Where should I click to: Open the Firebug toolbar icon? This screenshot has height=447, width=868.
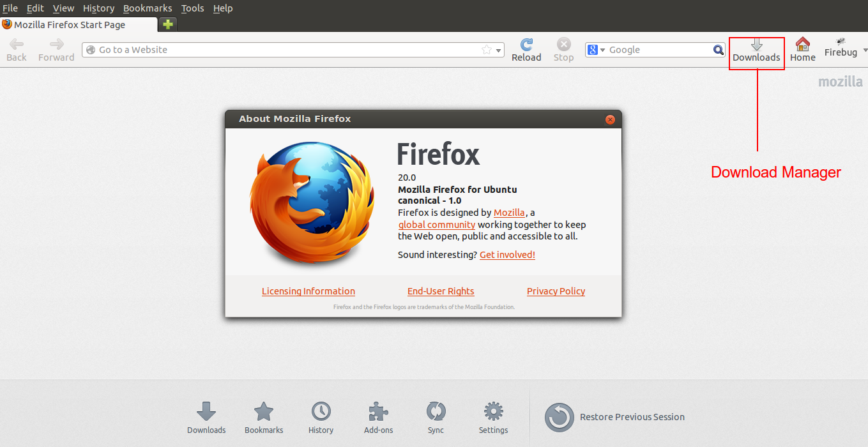(841, 42)
